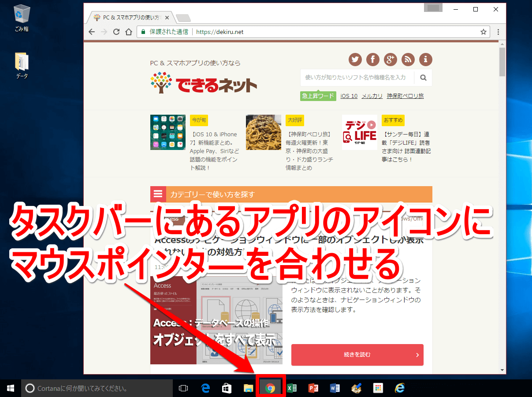Open the Recycle Bin desktop icon

tap(21, 19)
